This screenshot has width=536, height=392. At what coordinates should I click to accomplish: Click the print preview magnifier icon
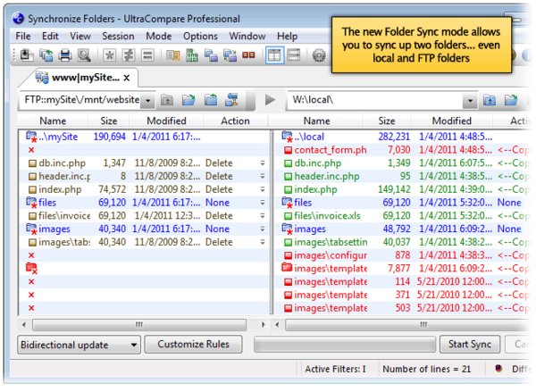[83, 55]
